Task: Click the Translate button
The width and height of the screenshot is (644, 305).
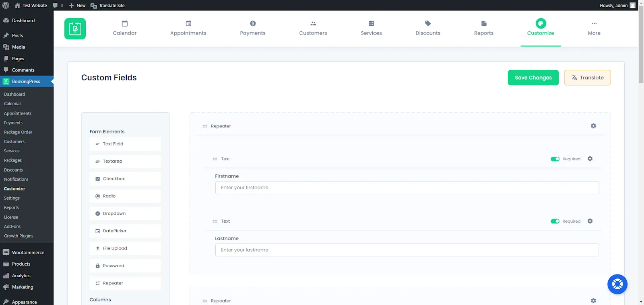Action: (587, 78)
